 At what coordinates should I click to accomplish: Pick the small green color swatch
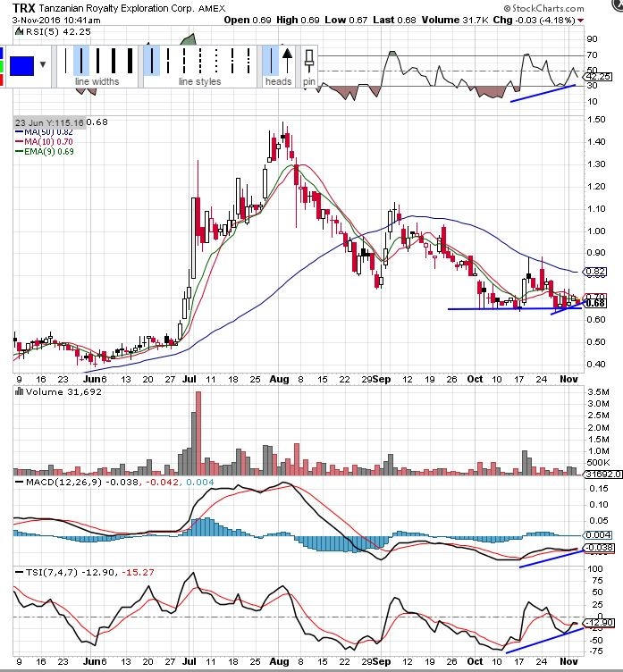coord(3,65)
